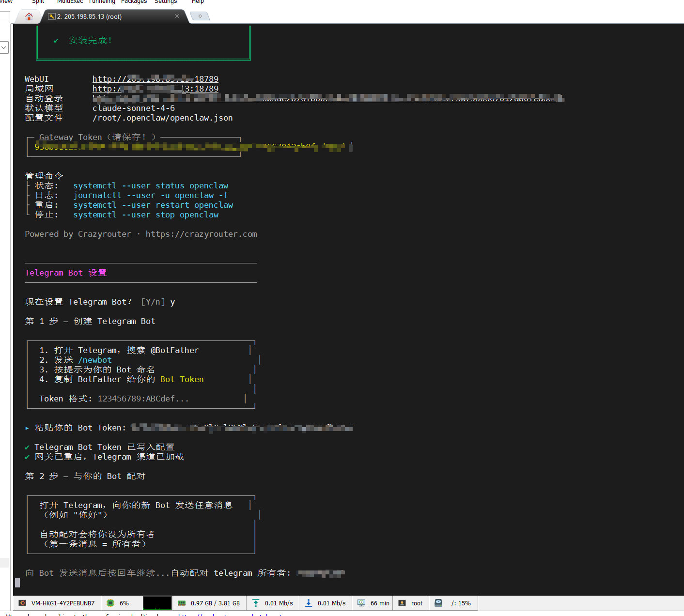Screen dimensions: 684x616
Task: Click the /root/.openclaw/openclaw.json path
Action: 163,118
